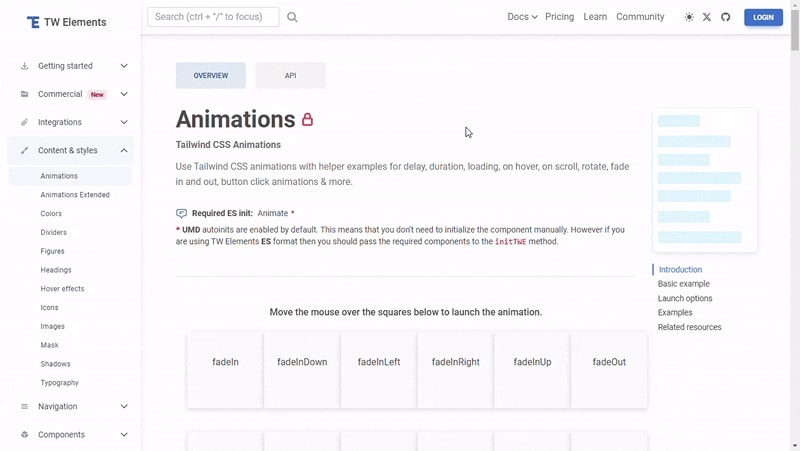Open the X (Twitter) link icon
This screenshot has height=451, width=800.
click(x=707, y=17)
